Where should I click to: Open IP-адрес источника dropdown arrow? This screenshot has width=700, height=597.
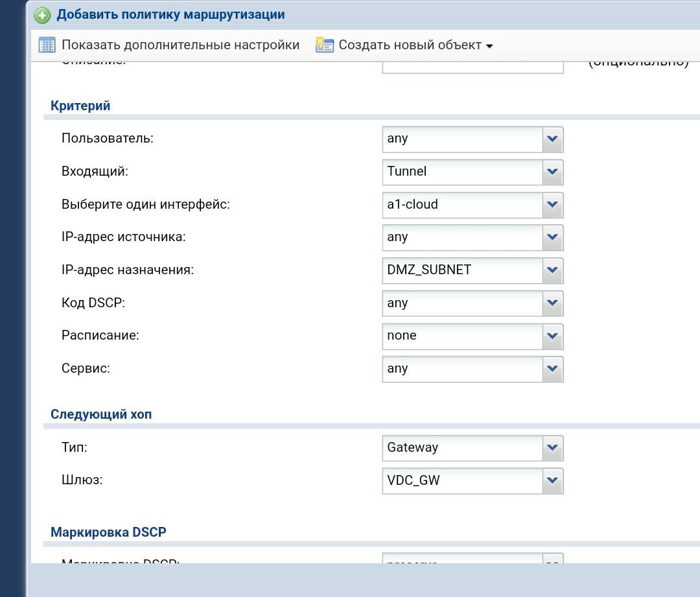coord(553,237)
